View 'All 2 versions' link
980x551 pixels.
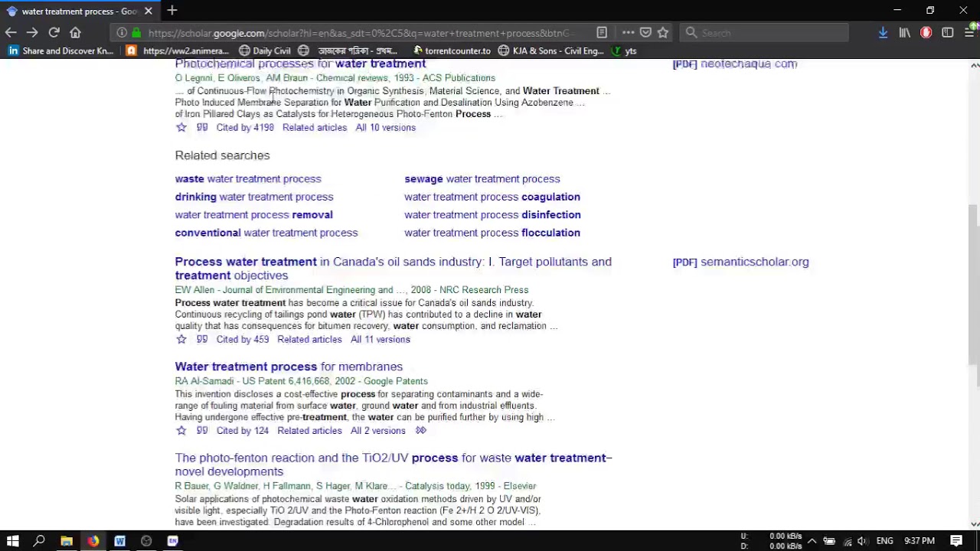coord(378,431)
